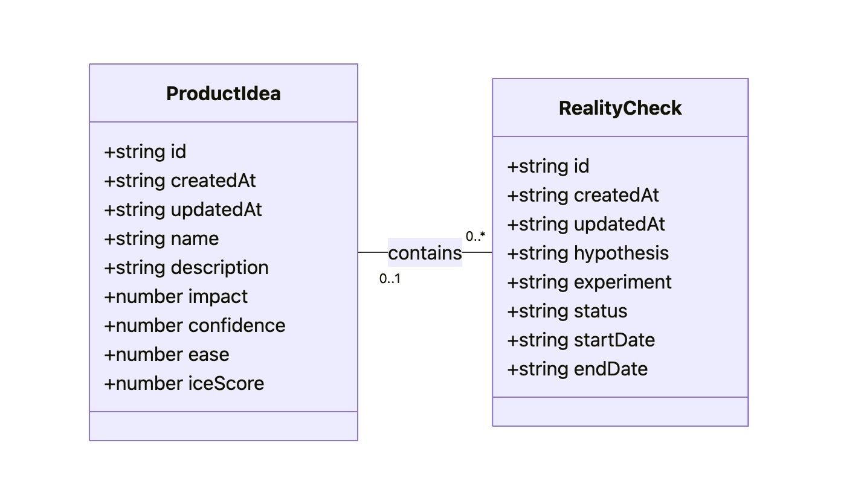The height and width of the screenshot is (504, 841).
Task: Click the 0..1 multiplicity label
Action: tap(390, 279)
